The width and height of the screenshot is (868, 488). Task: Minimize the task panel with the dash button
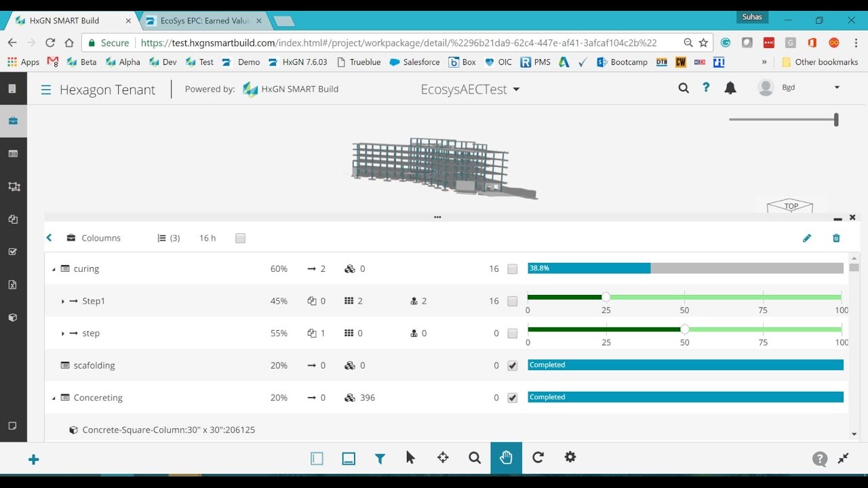837,218
